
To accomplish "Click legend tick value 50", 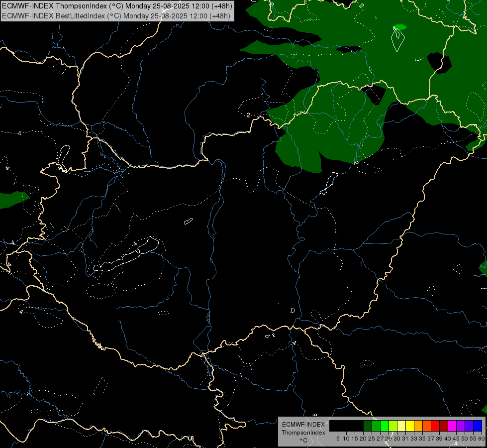I will [x=465, y=439].
